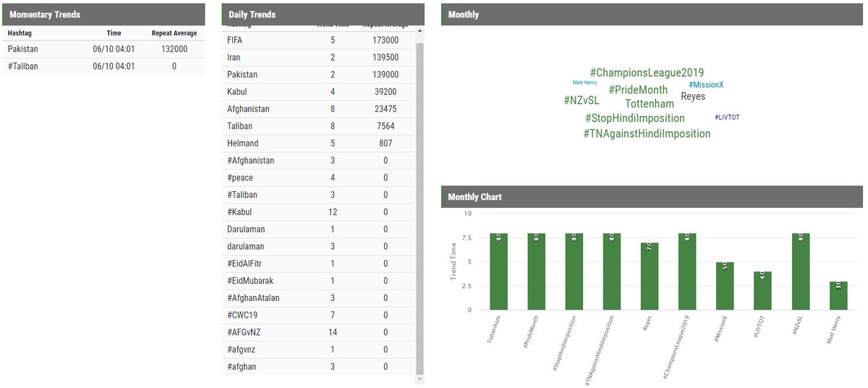The height and width of the screenshot is (388, 868).
Task: Select the Monthly Chart panel header
Action: (x=652, y=197)
